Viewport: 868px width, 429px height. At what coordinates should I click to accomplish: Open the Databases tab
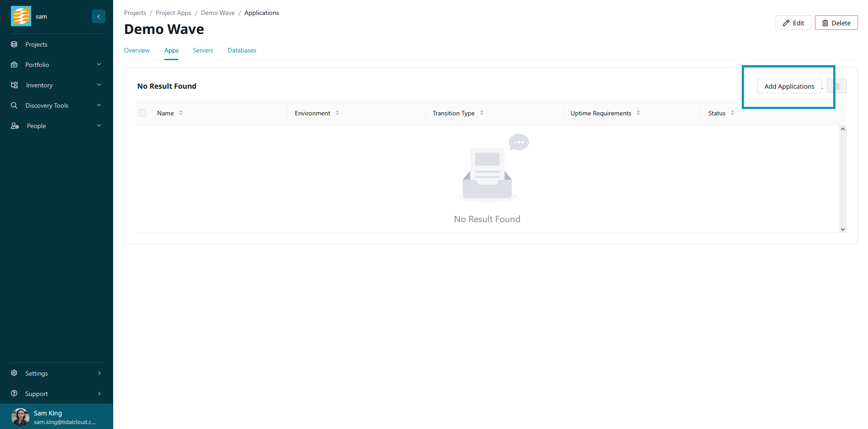[242, 51]
